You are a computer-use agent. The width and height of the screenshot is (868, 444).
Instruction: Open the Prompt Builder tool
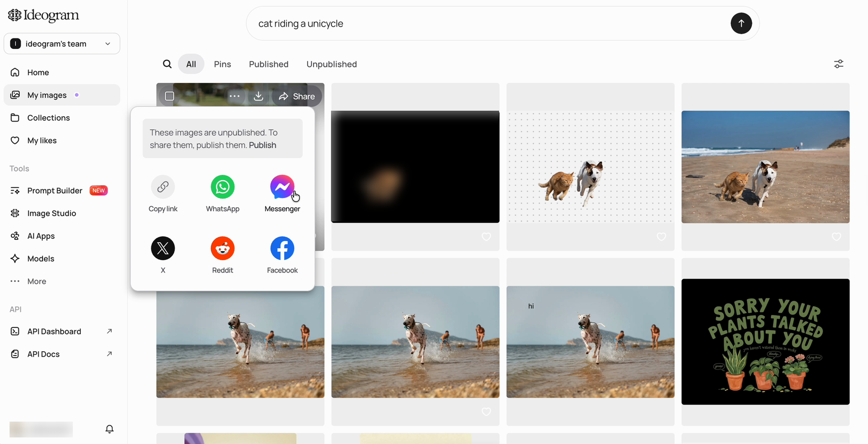pos(62,191)
